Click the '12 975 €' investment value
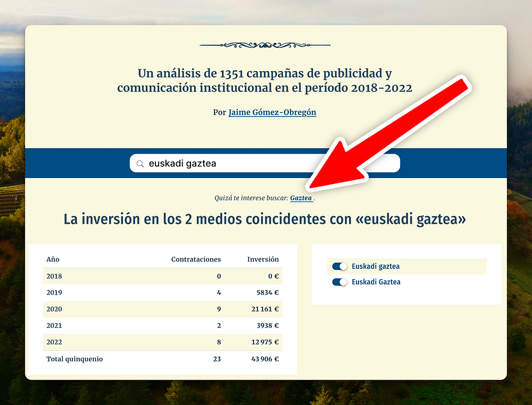 pos(265,342)
